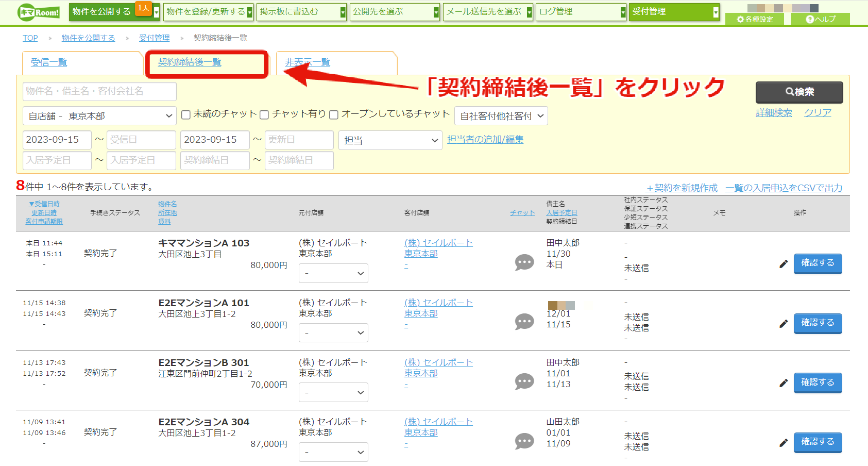Viewport: 868px width, 466px height.
Task: Edit memo pencil for キママンションA 103
Action: pos(784,264)
